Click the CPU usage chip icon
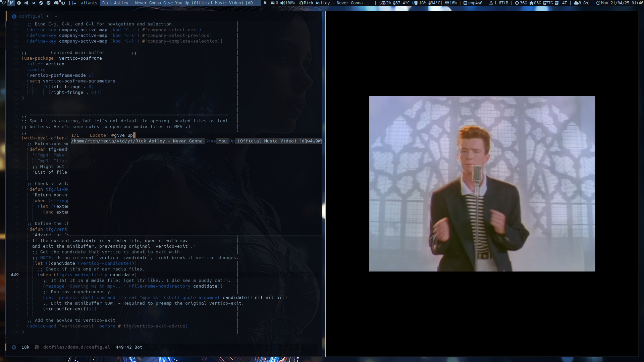The image size is (644, 362). point(383,3)
